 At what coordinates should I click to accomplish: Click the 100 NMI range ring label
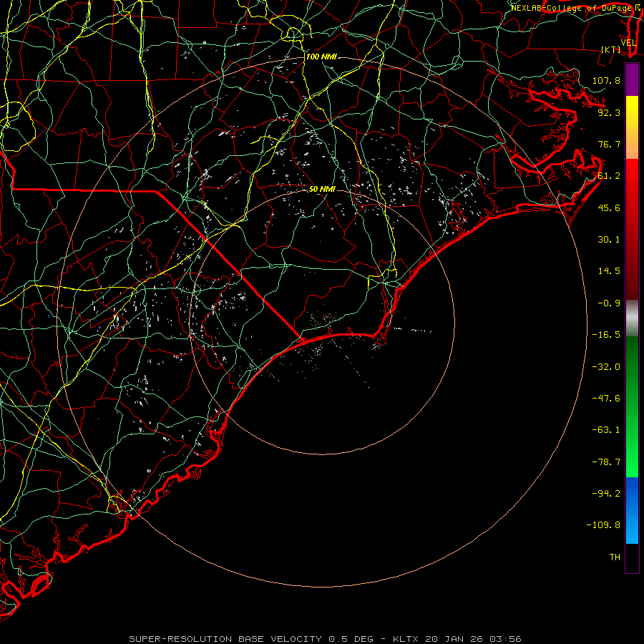[x=321, y=57]
